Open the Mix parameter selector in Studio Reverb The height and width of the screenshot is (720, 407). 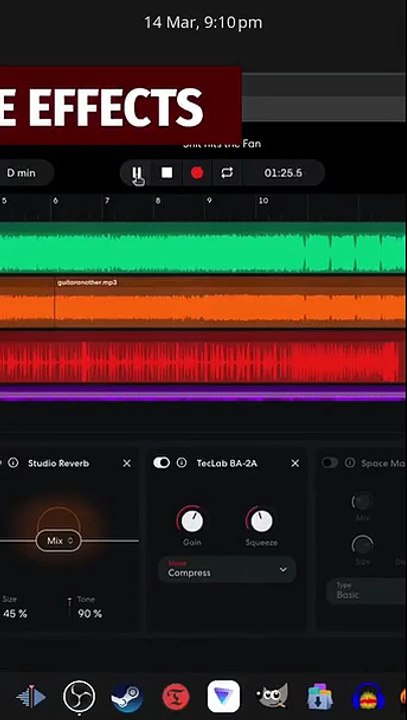point(59,541)
